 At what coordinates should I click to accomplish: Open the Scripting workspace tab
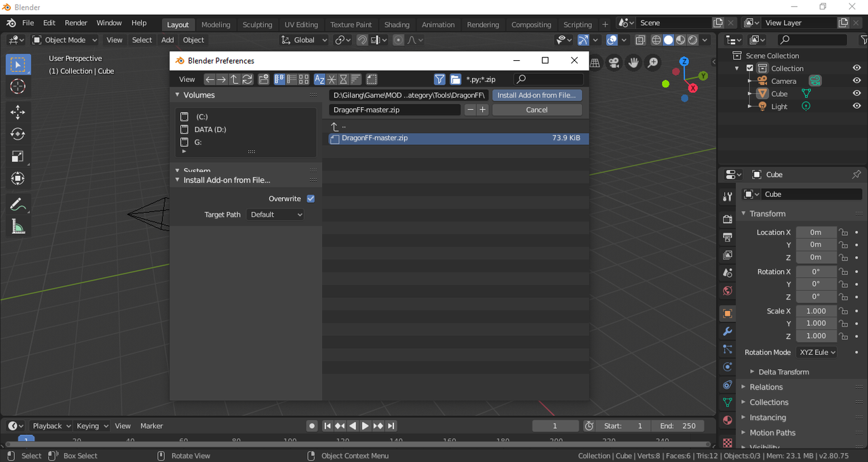(578, 24)
